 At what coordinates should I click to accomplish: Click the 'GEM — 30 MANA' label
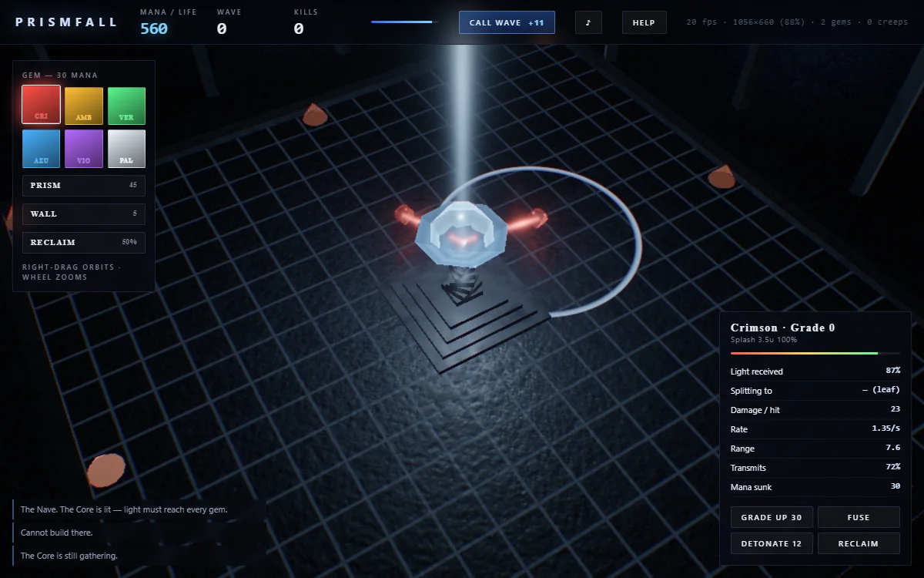[x=60, y=76]
